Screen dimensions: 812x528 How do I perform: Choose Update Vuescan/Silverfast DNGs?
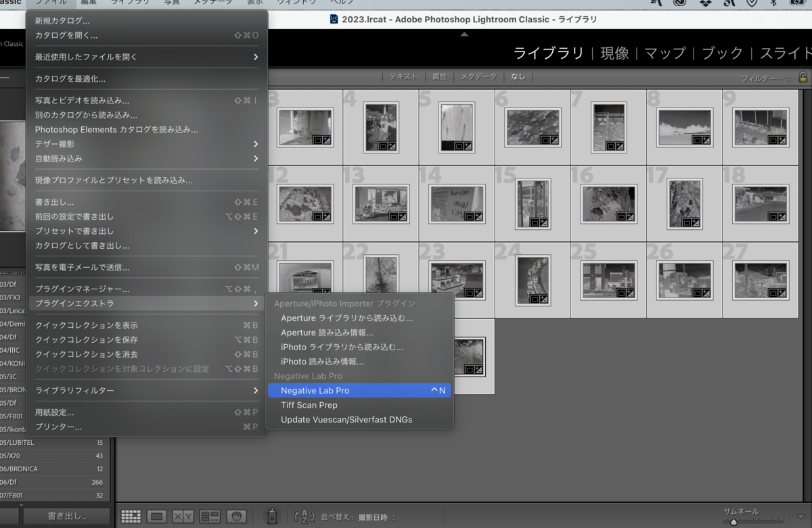pyautogui.click(x=359, y=420)
